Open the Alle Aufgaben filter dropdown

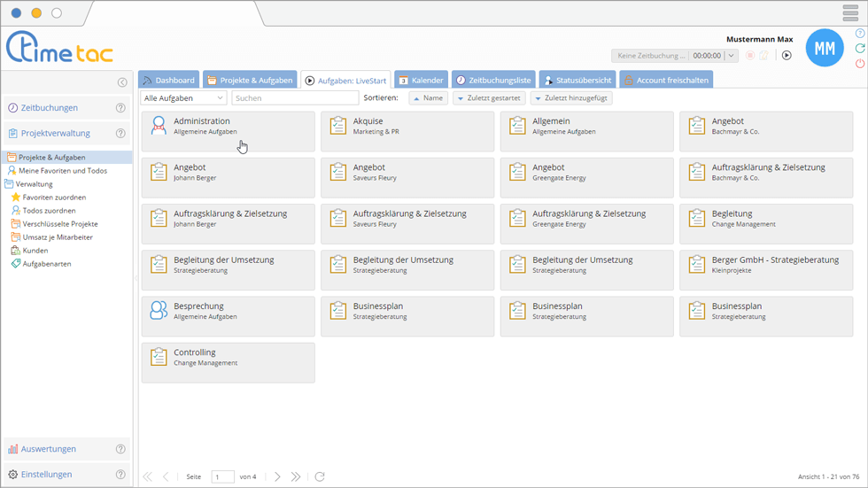(x=184, y=98)
